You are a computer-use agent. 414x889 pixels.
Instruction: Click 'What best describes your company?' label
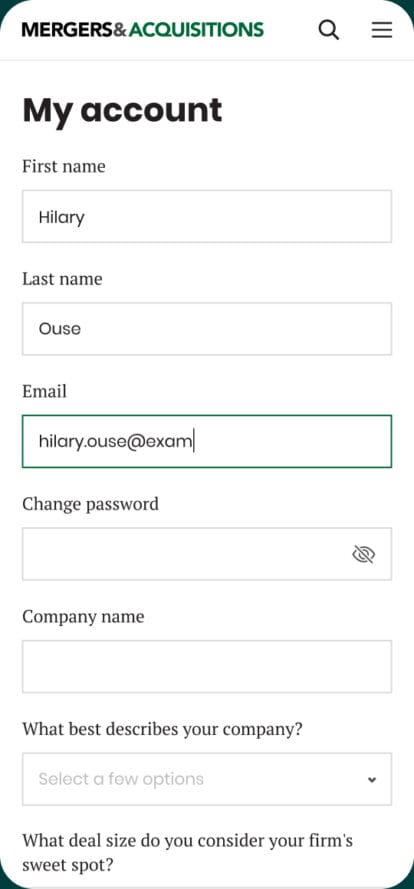coord(163,729)
